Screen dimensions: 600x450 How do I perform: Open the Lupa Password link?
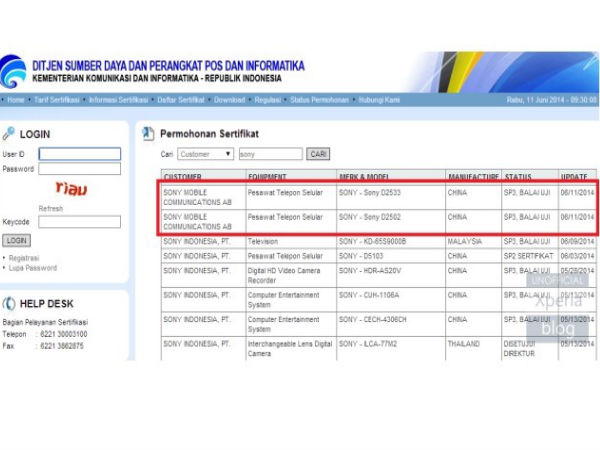coord(33,268)
